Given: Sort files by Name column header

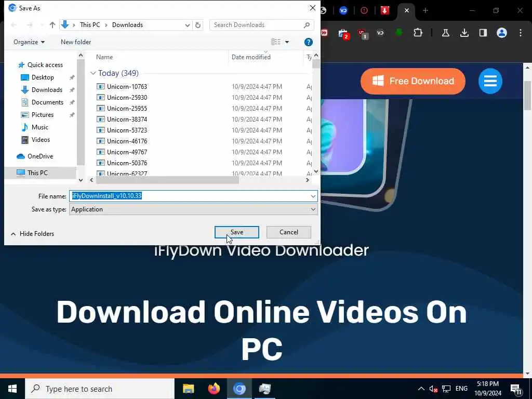Looking at the screenshot, I should coord(104,57).
